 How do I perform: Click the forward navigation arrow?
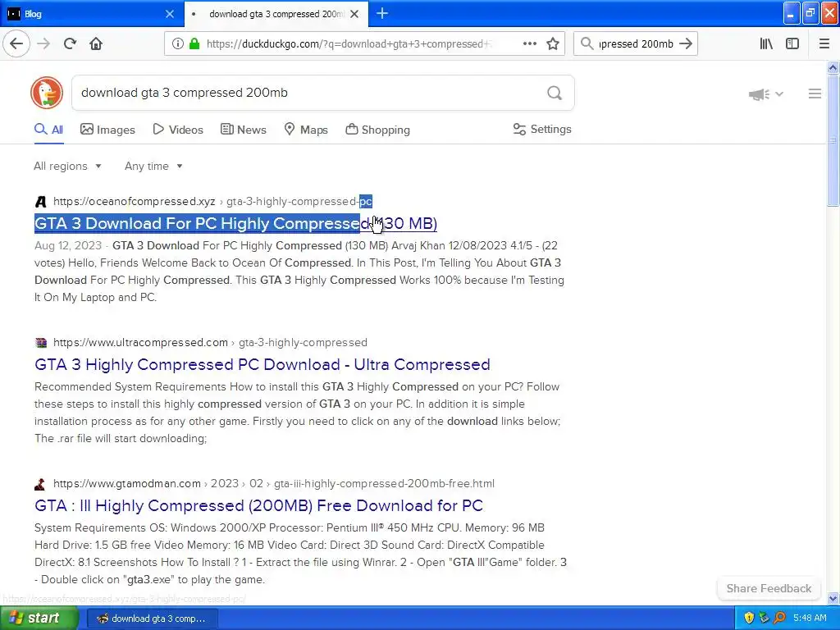43,43
